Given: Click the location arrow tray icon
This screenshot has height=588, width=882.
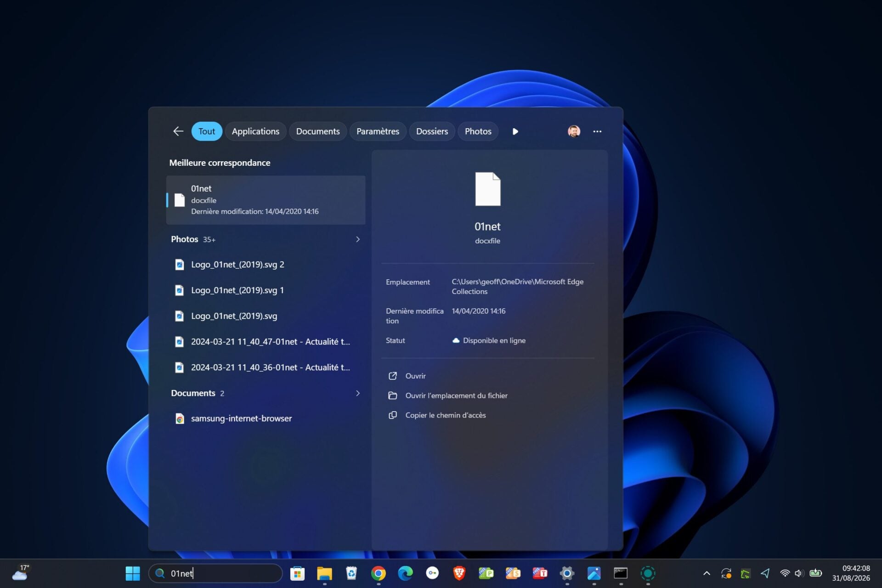Looking at the screenshot, I should coord(765,573).
